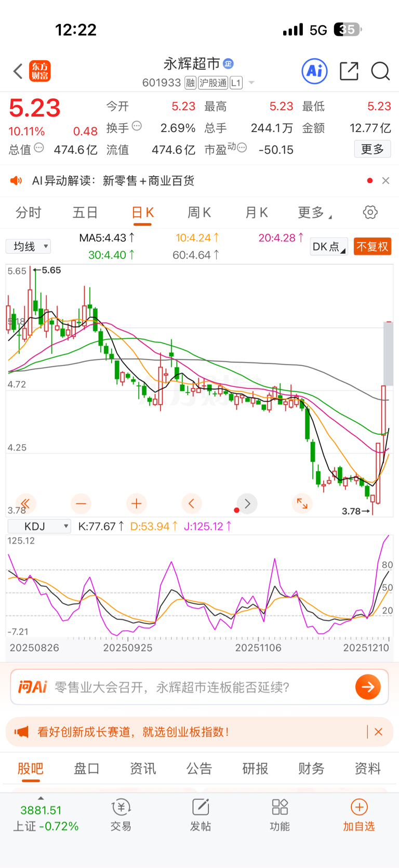Open the blue Ai assistant icon

[x=314, y=71]
